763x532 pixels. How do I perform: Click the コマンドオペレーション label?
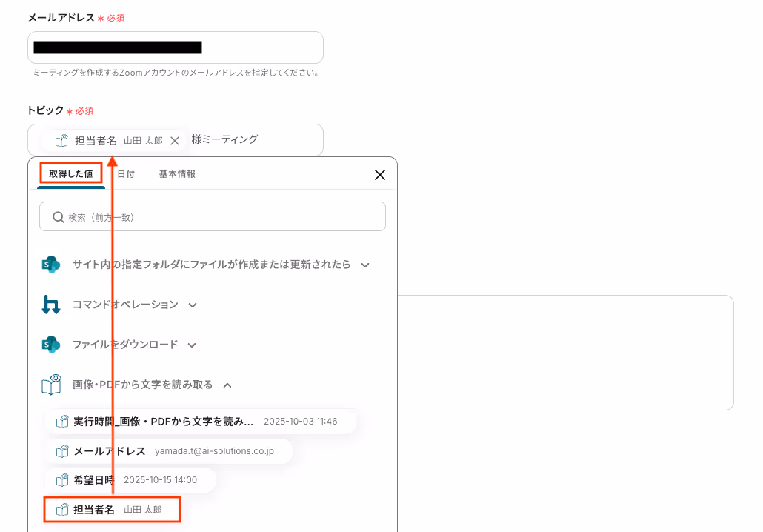125,305
